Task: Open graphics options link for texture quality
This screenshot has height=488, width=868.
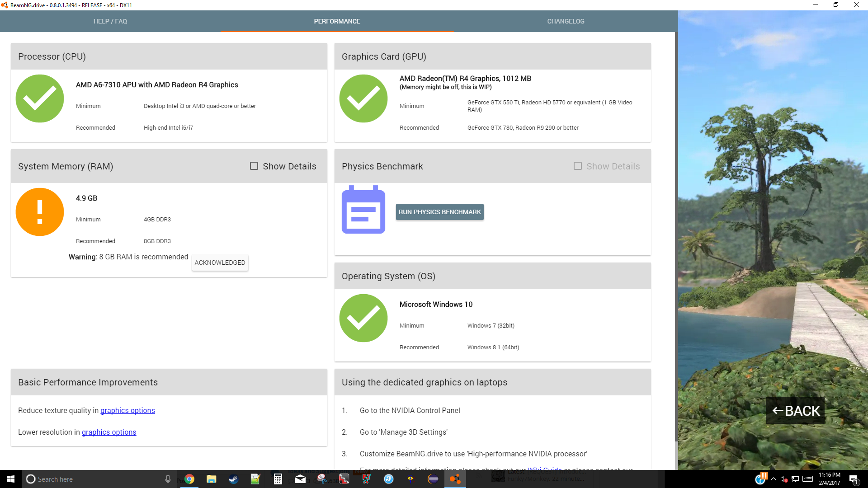Action: (127, 410)
